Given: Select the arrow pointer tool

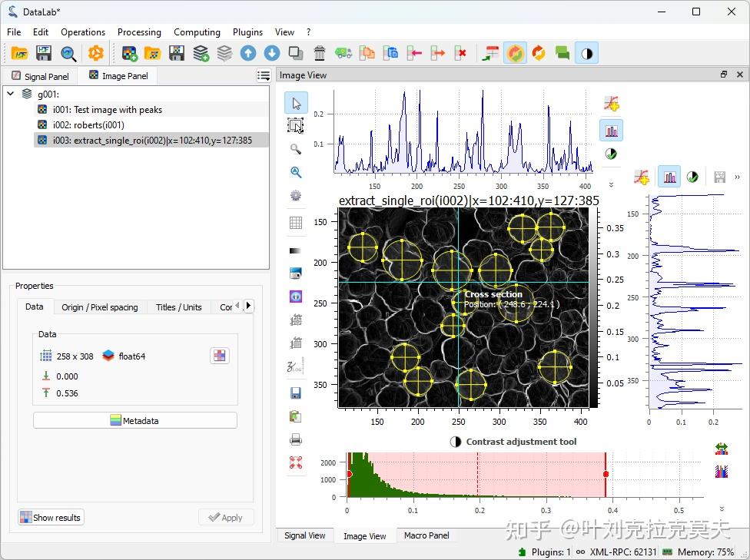Looking at the screenshot, I should (296, 103).
